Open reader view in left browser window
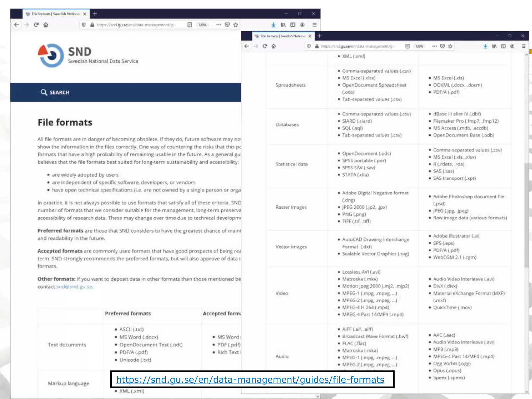 point(190,25)
